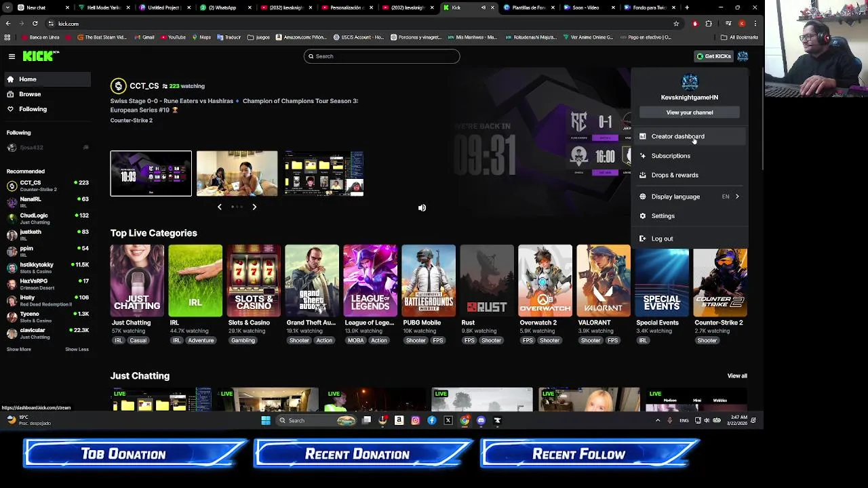Open the Slots & Casino category card
The image size is (868, 488).
click(254, 281)
